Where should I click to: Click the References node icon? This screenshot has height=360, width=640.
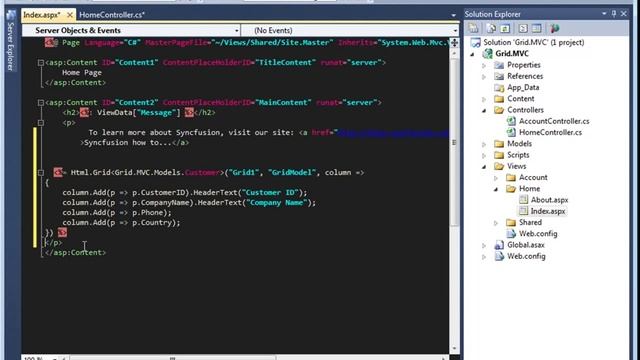(499, 76)
